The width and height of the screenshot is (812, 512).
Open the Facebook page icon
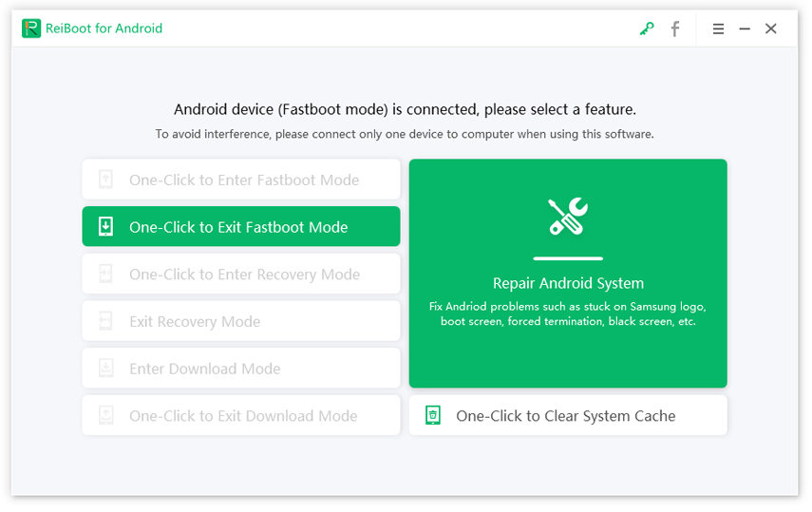click(675, 29)
